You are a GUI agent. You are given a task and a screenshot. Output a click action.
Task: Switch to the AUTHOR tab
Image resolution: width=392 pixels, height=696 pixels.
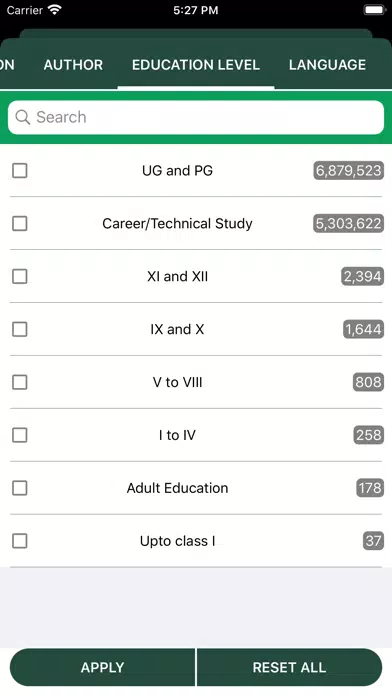tap(73, 65)
